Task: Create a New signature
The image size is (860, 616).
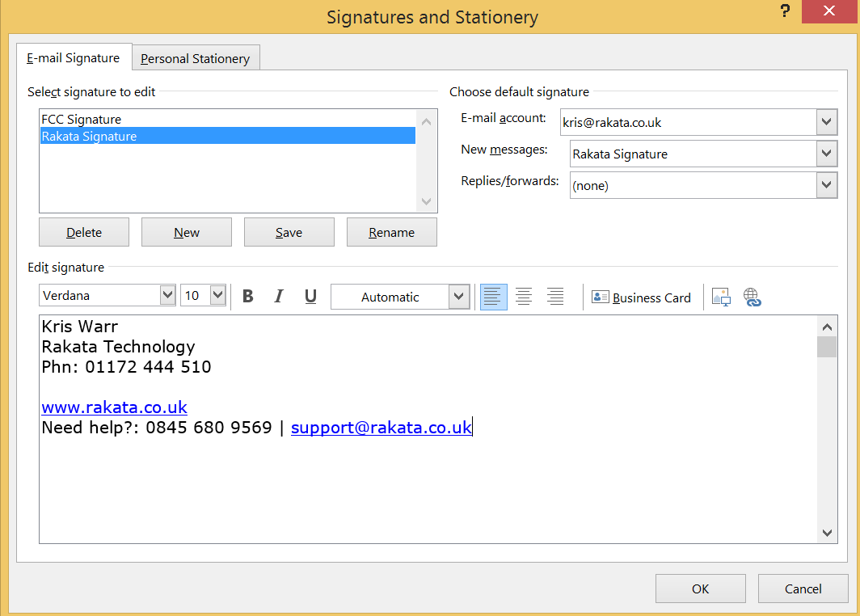Action: click(187, 232)
